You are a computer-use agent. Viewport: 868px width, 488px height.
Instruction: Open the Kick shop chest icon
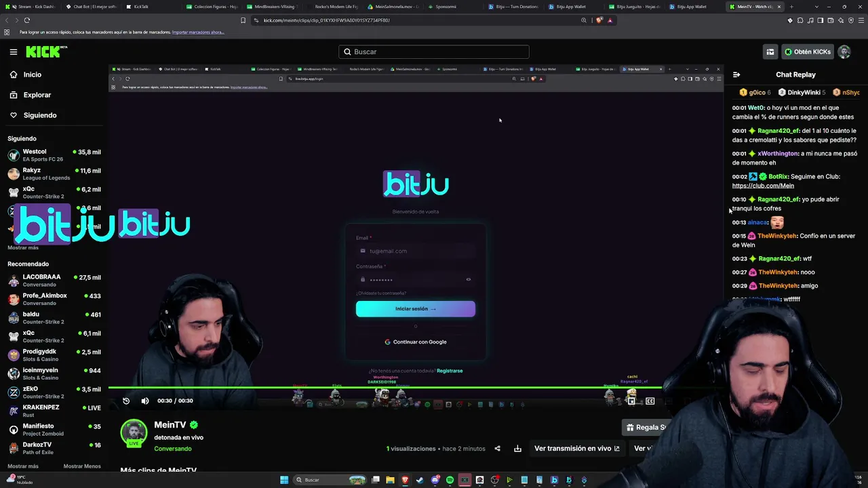coord(770,52)
